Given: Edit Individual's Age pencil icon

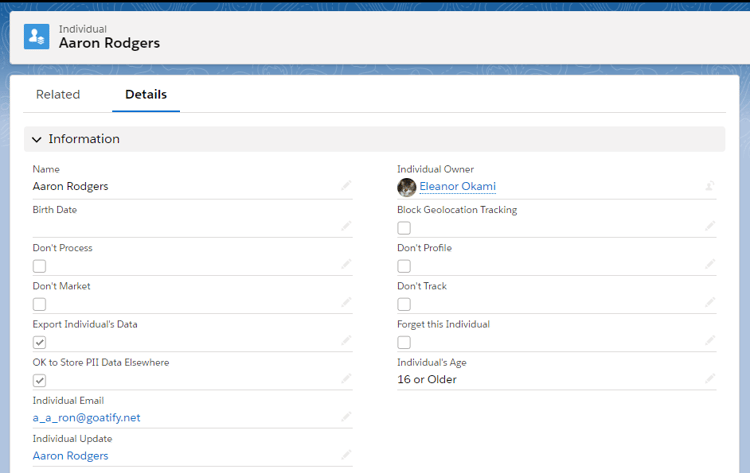Looking at the screenshot, I should click(x=710, y=379).
